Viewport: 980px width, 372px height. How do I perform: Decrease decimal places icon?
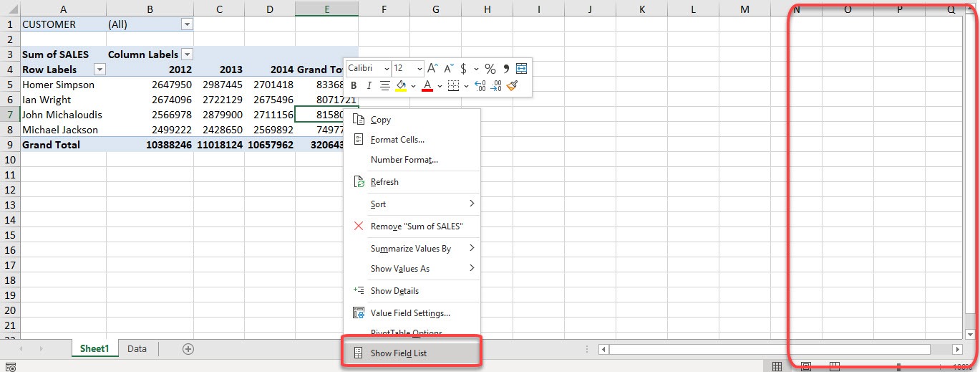pos(495,86)
